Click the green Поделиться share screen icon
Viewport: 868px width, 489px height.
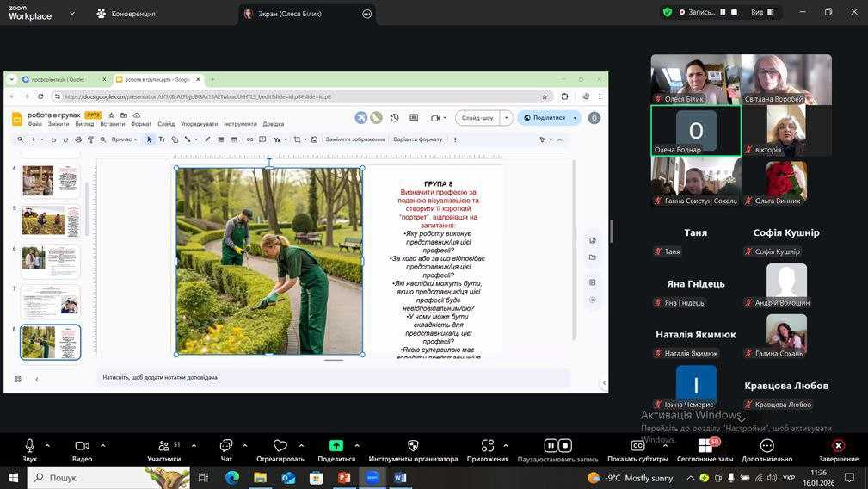336,446
